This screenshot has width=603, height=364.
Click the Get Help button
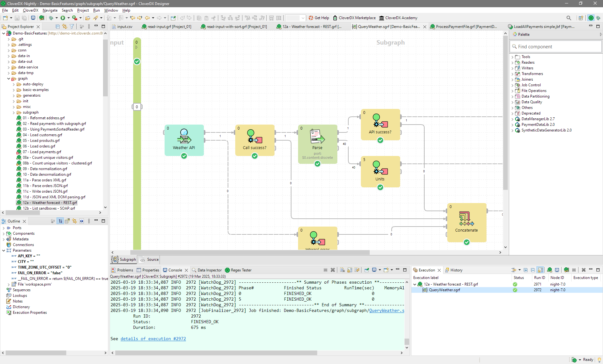click(319, 18)
